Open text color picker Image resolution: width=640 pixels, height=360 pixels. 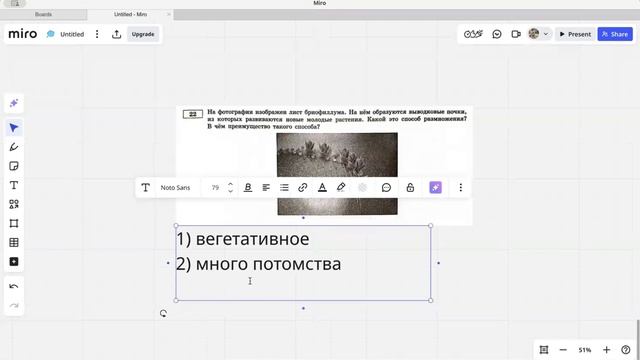tap(322, 187)
